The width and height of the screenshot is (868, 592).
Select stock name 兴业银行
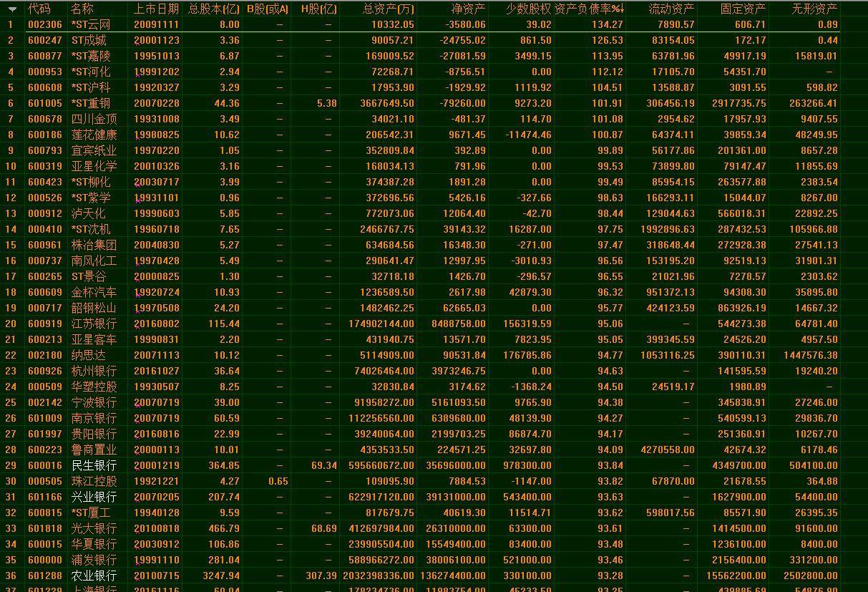94,497
